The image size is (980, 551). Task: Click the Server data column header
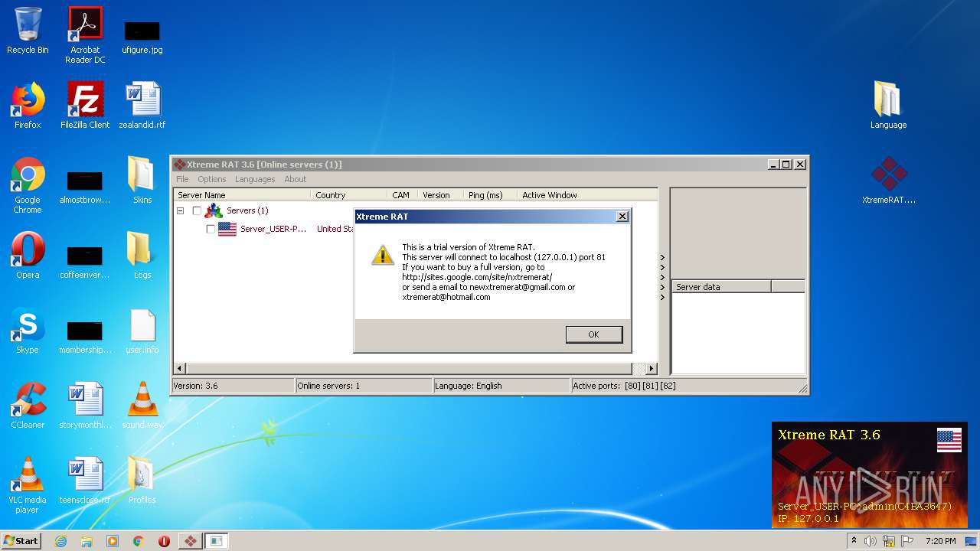pos(721,287)
